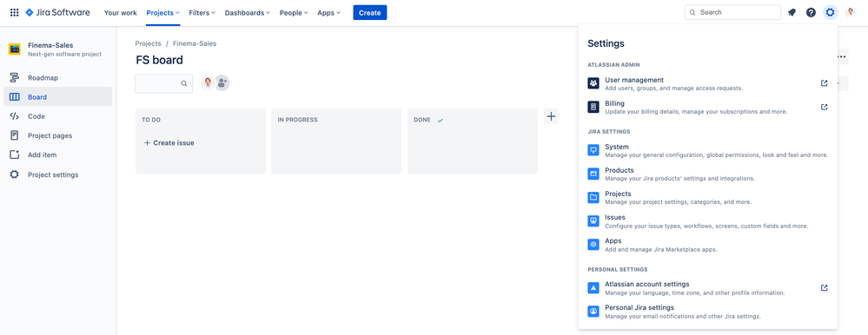
Task: Open Apps entry in Settings panel
Action: [708, 245]
